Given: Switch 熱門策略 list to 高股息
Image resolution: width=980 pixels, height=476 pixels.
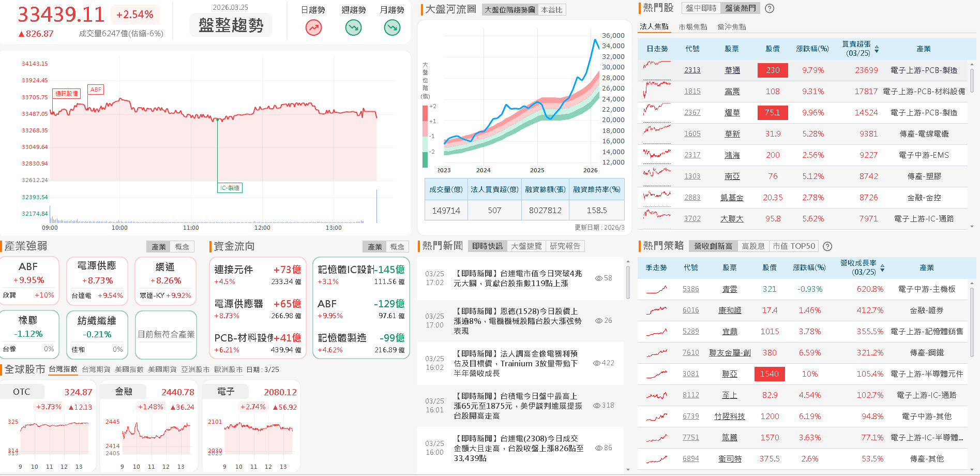Looking at the screenshot, I should tap(753, 246).
